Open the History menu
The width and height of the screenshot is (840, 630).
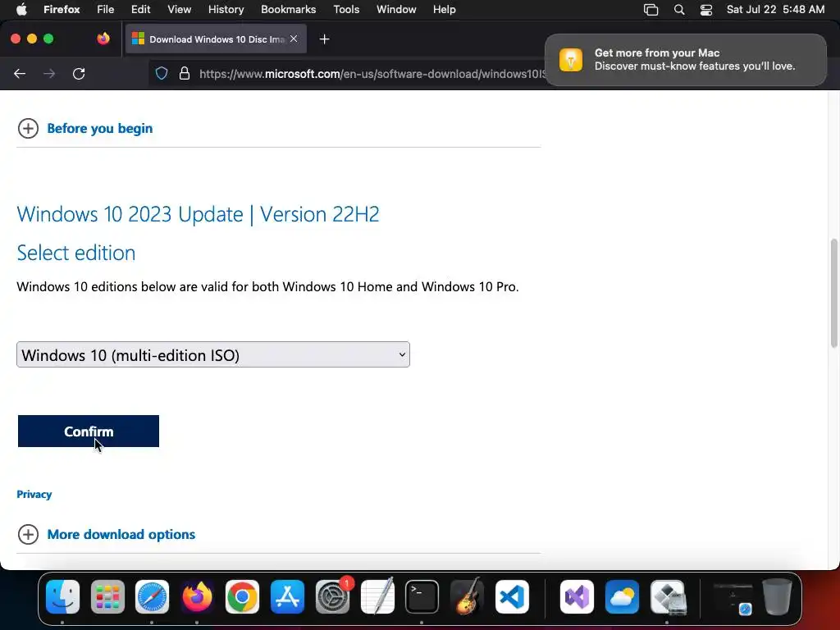pos(226,10)
